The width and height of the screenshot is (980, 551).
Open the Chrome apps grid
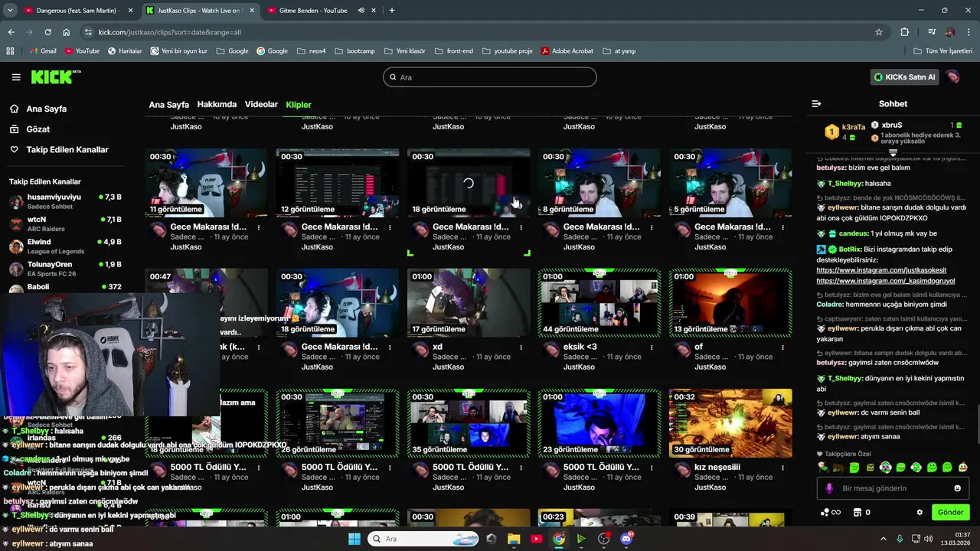tap(10, 51)
